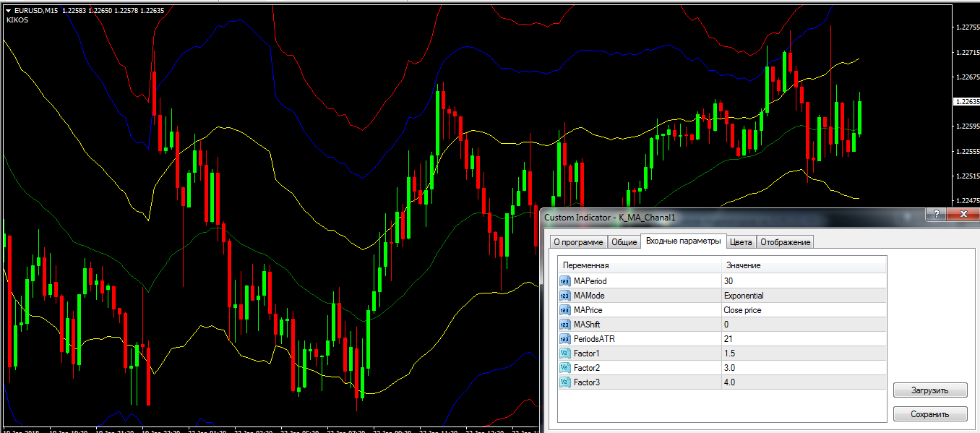Screen dimensions: 980x433
Task: Select the MAPrice row icon
Action: 564,310
